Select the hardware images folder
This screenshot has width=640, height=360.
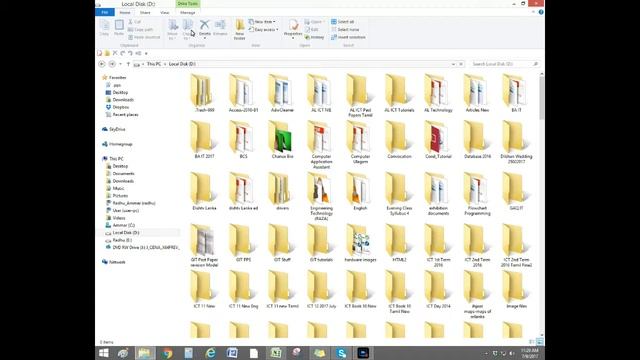(x=360, y=243)
